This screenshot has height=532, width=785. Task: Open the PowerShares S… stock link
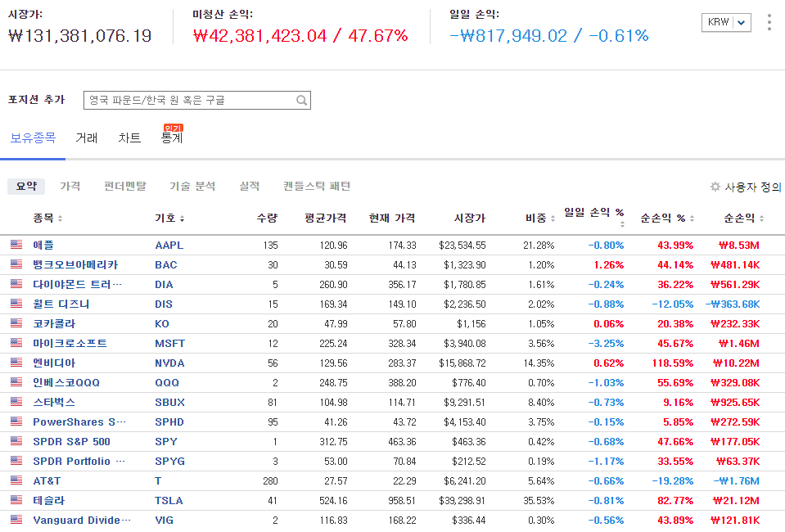click(x=79, y=422)
